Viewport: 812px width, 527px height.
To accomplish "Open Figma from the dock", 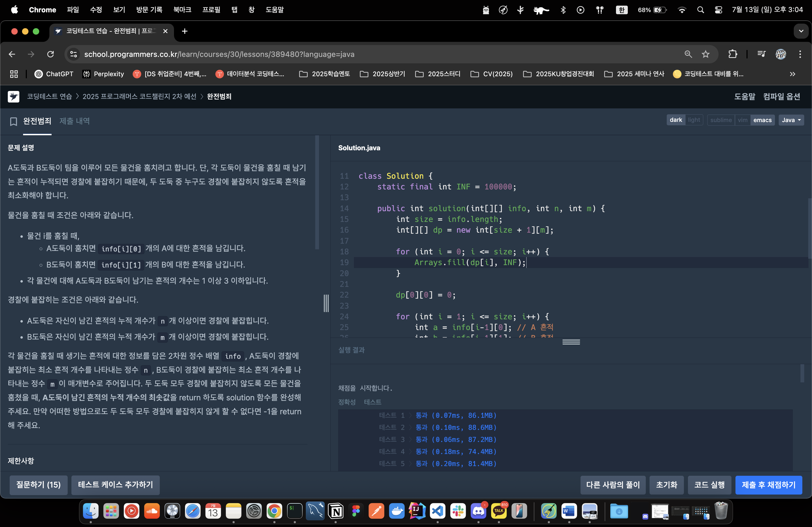I will (x=356, y=511).
